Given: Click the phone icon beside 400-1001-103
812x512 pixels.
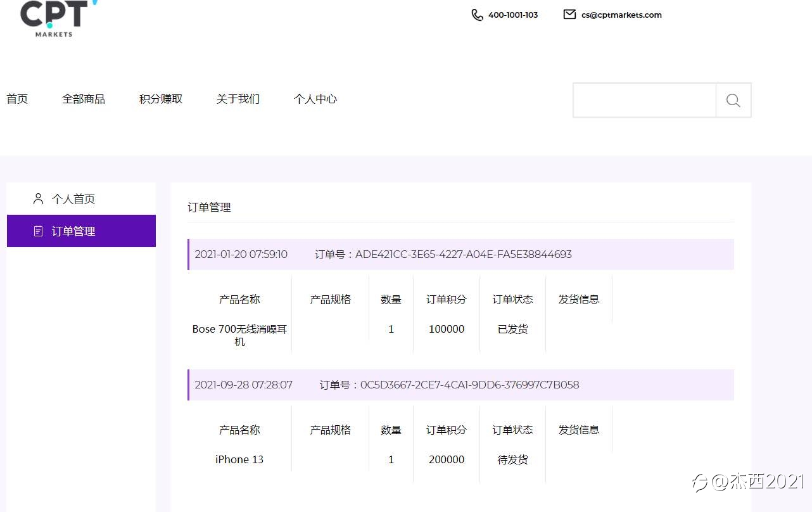Looking at the screenshot, I should tap(478, 15).
